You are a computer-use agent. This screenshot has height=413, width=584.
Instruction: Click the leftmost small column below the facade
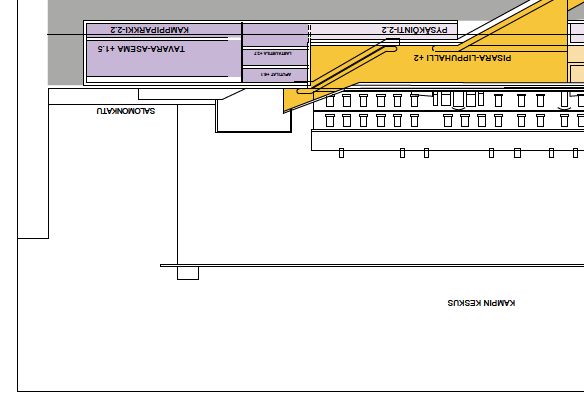click(342, 153)
